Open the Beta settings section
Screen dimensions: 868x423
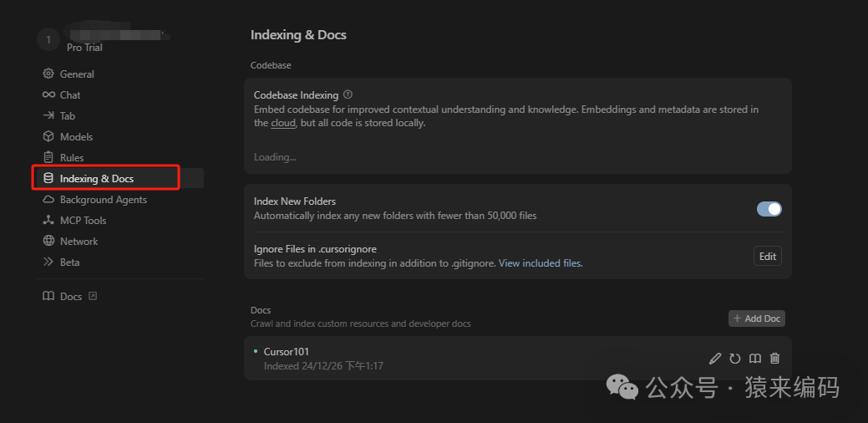click(69, 262)
